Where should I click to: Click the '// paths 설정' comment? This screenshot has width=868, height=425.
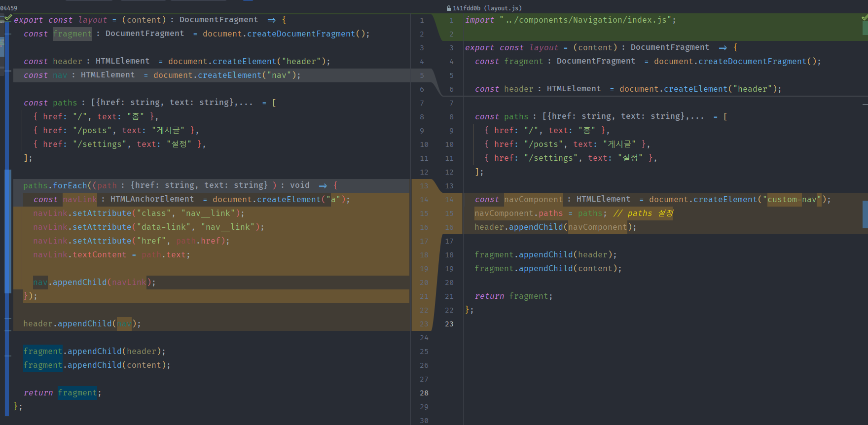click(x=643, y=213)
